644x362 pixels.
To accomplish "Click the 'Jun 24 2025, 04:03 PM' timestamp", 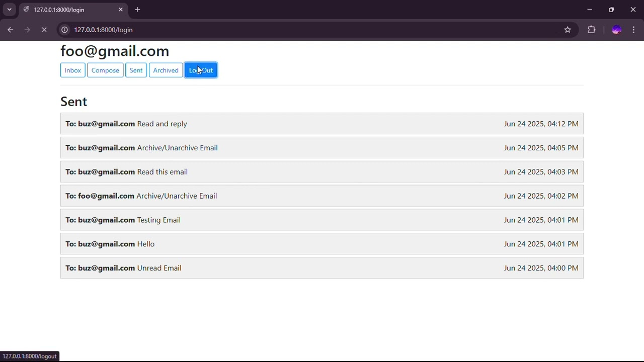I will coord(541,172).
